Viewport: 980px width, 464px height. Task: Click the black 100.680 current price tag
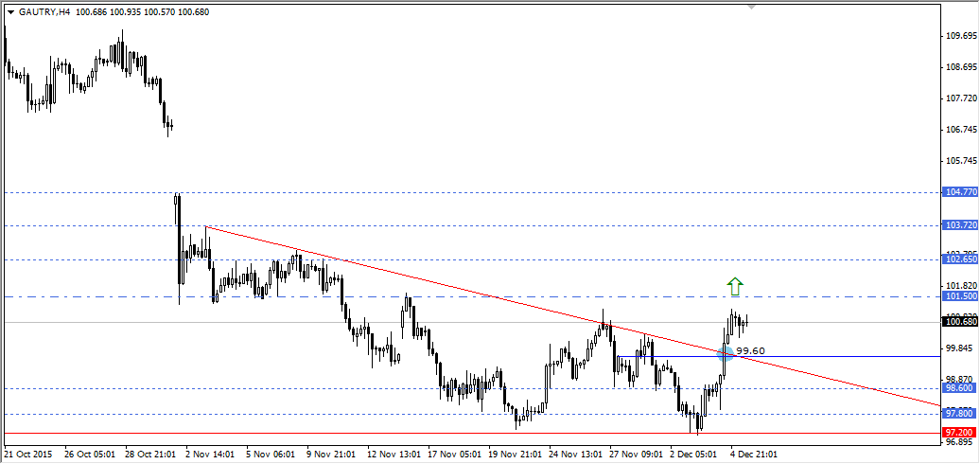click(x=960, y=322)
